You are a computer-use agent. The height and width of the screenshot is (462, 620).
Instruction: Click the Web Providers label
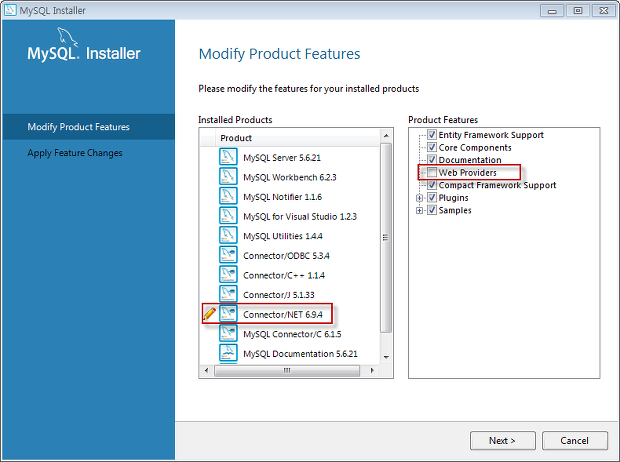tap(467, 172)
